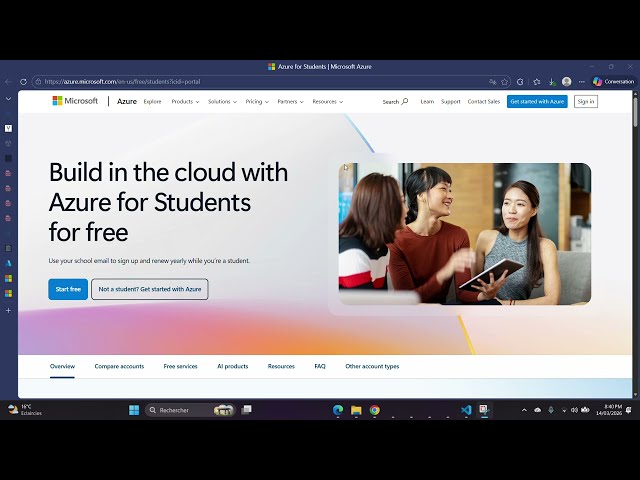Switch to the Azure 'A' logo tab in sidebar
Viewport: 640px width, 480px height.
(8, 263)
